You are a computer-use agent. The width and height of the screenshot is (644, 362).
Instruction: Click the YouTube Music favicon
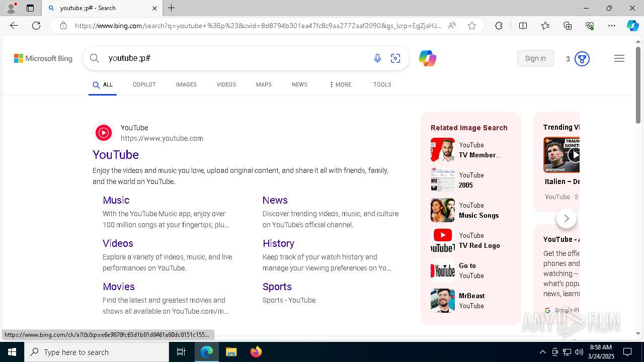coord(104,133)
